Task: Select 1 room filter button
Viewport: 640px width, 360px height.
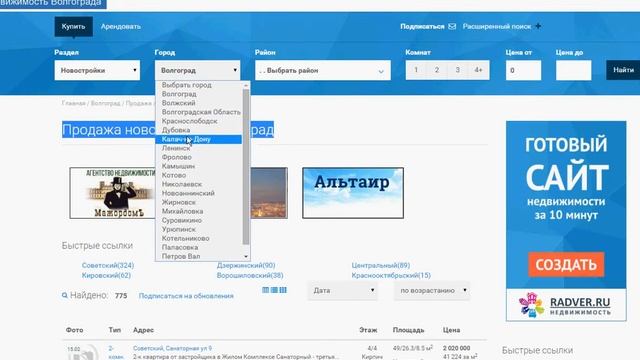Action: click(416, 70)
